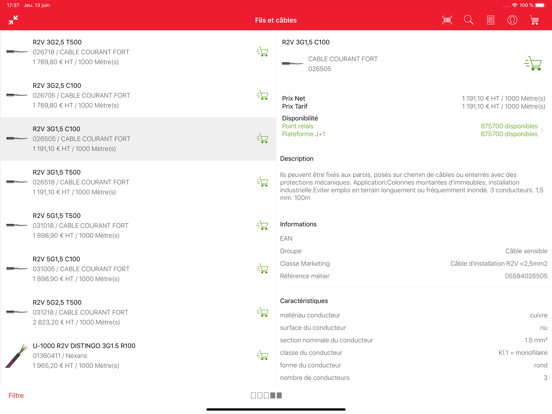This screenshot has width=552, height=414.
Task: Click the Fils et câbles header title
Action: (x=276, y=20)
